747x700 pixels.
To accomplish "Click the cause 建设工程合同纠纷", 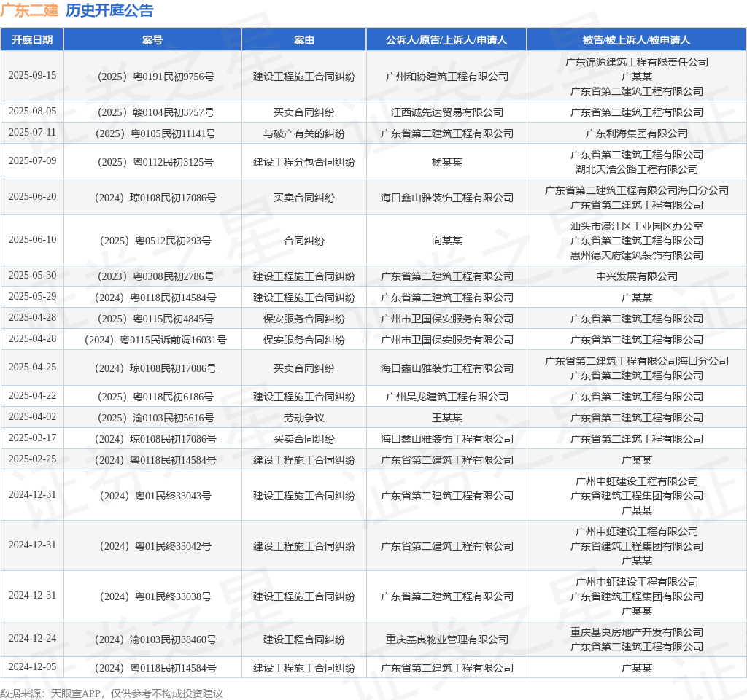I will tap(304, 639).
